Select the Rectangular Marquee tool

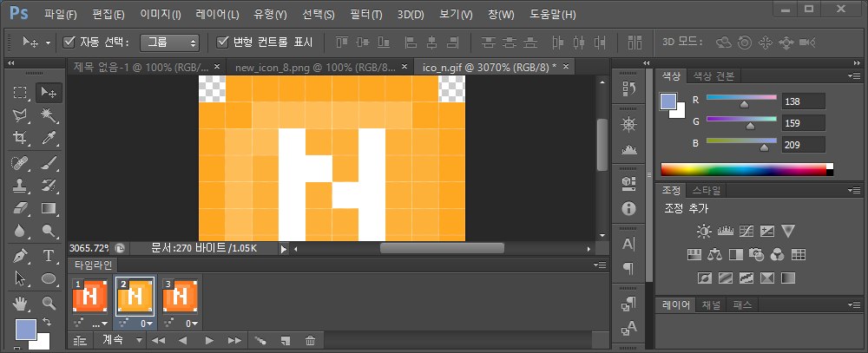(21, 93)
